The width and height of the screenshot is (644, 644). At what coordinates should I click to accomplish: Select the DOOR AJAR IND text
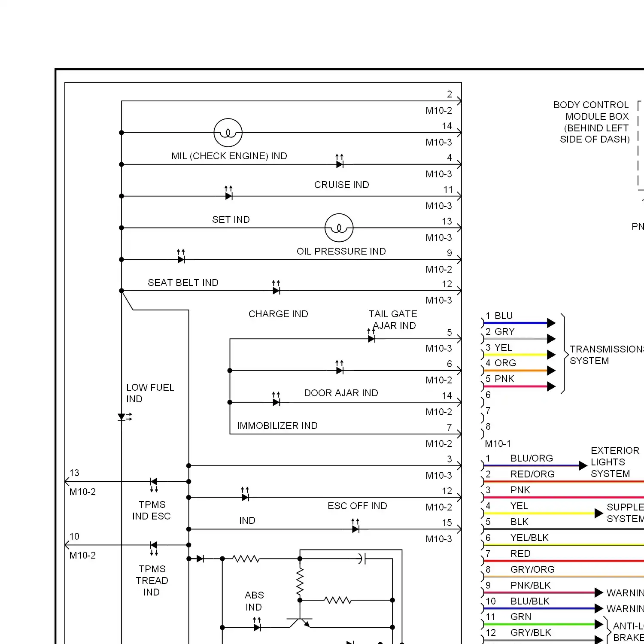click(x=341, y=393)
